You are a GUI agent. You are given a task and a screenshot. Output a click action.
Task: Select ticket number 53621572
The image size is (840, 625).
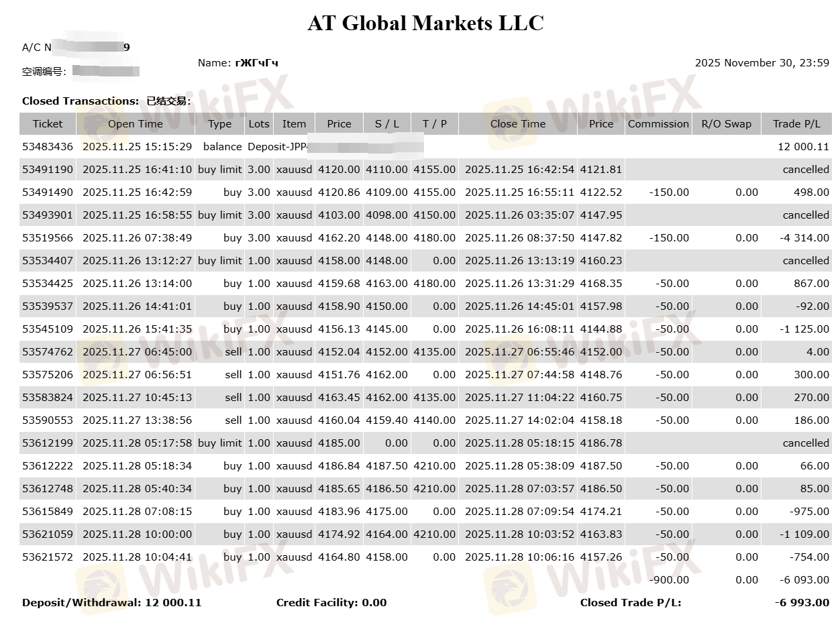[48, 557]
